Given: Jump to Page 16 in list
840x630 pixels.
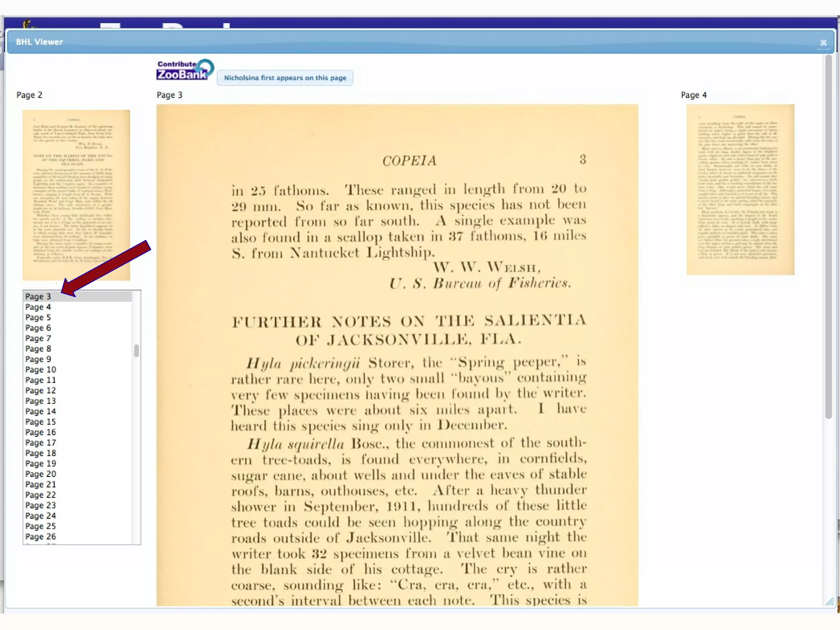Looking at the screenshot, I should pos(40,432).
